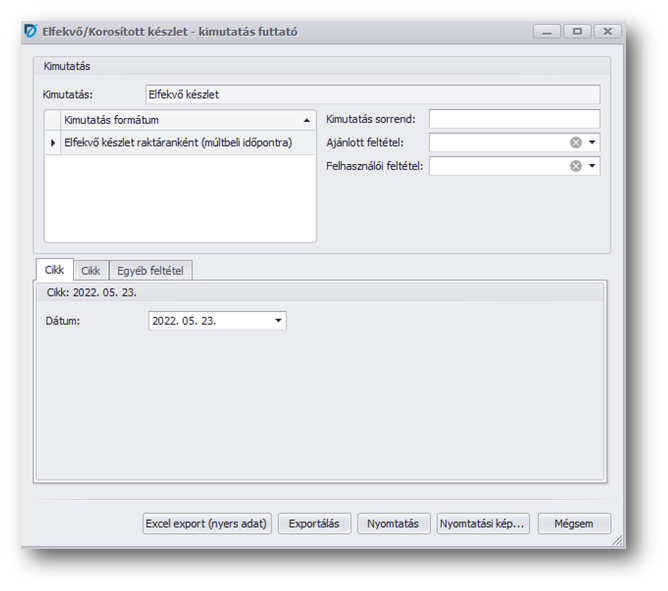This screenshot has height=591, width=668.
Task: Click the Kimutatás field showing Elfekvő készlet
Action: pos(371,95)
